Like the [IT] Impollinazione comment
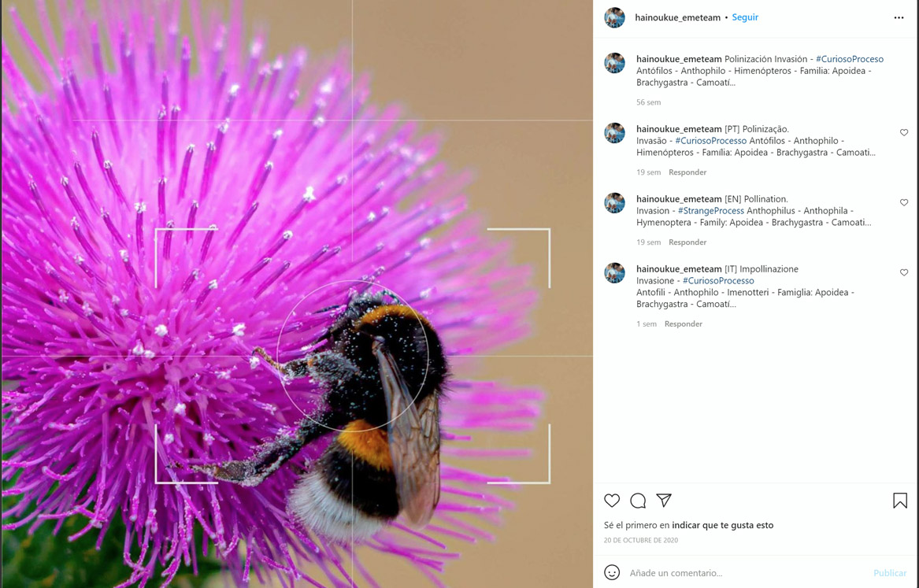919x588 pixels. 903,273
